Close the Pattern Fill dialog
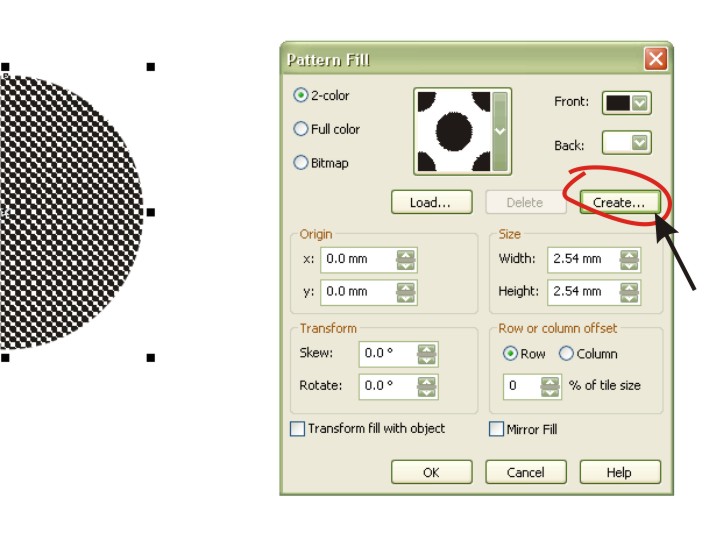This screenshot has width=709, height=540. [655, 59]
